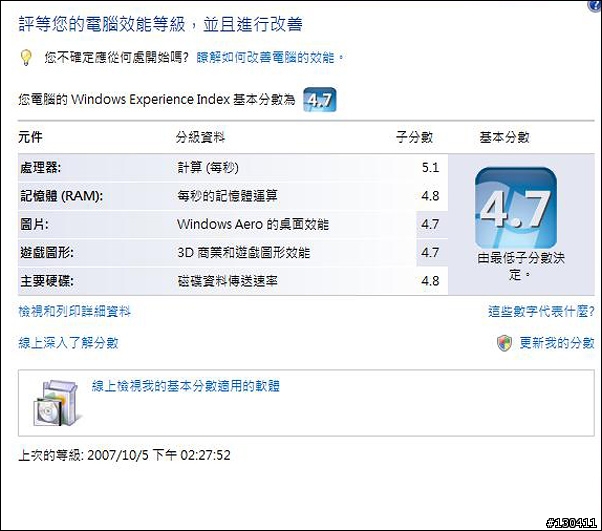Select the 圖片 row label
Image resolution: width=602 pixels, height=531 pixels.
pyautogui.click(x=34, y=224)
